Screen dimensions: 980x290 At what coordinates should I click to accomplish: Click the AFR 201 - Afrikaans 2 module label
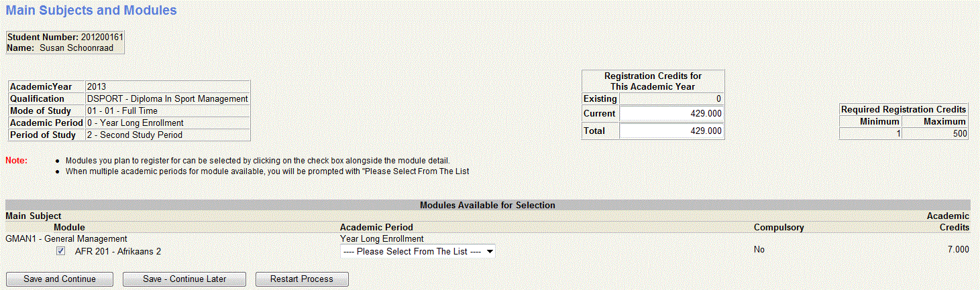coord(118,252)
